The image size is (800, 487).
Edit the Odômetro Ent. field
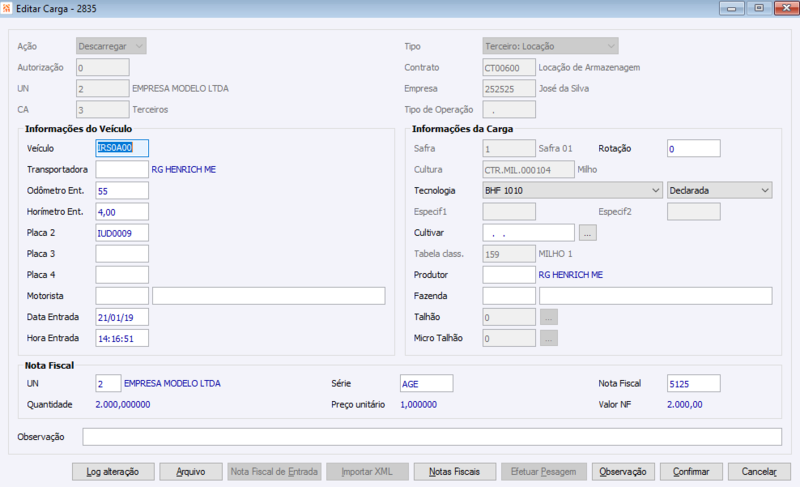pyautogui.click(x=122, y=191)
